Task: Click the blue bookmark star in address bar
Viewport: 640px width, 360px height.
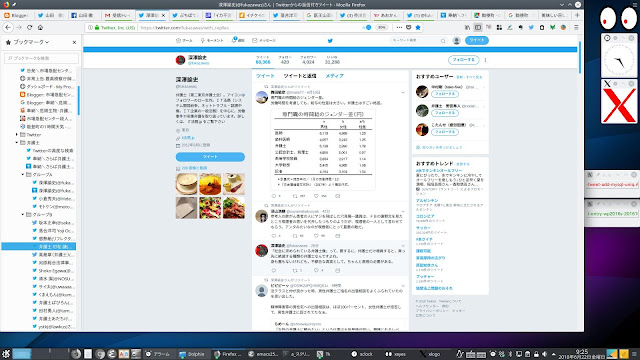Action: point(418,27)
